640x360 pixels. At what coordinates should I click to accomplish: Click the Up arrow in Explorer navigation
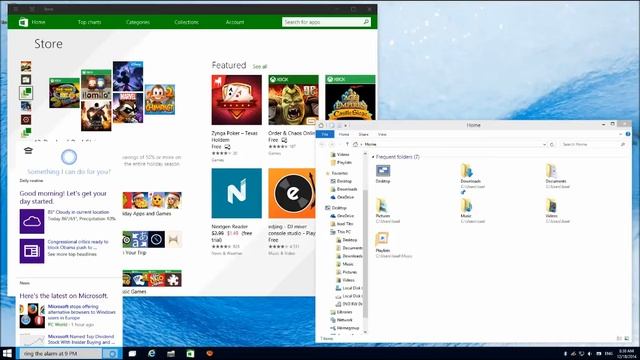(x=347, y=144)
